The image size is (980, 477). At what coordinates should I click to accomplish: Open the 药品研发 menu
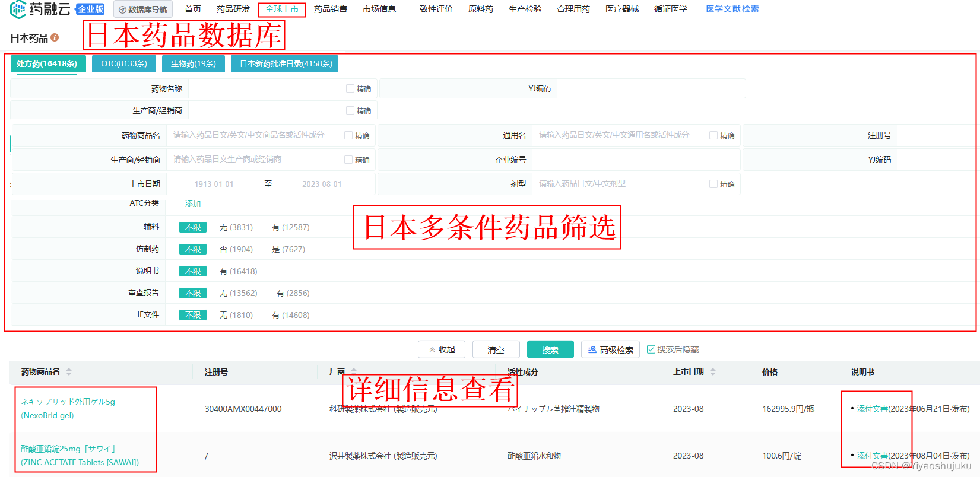tap(233, 9)
